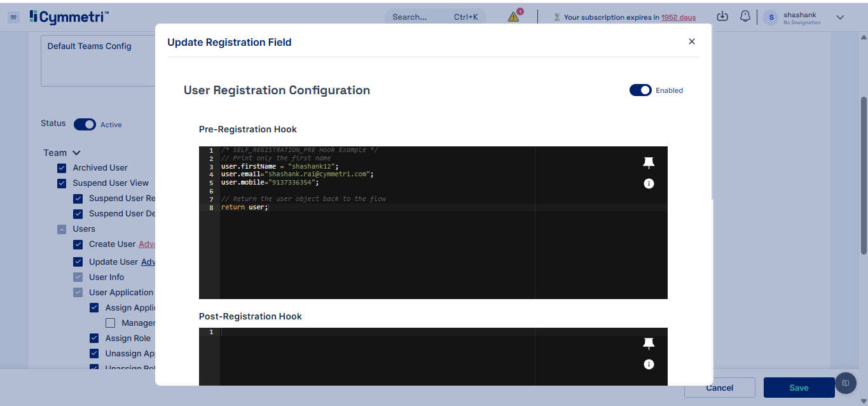Screen dimensions: 868x406
Task: Click the hourglass subscription icon
Action: coord(557,17)
